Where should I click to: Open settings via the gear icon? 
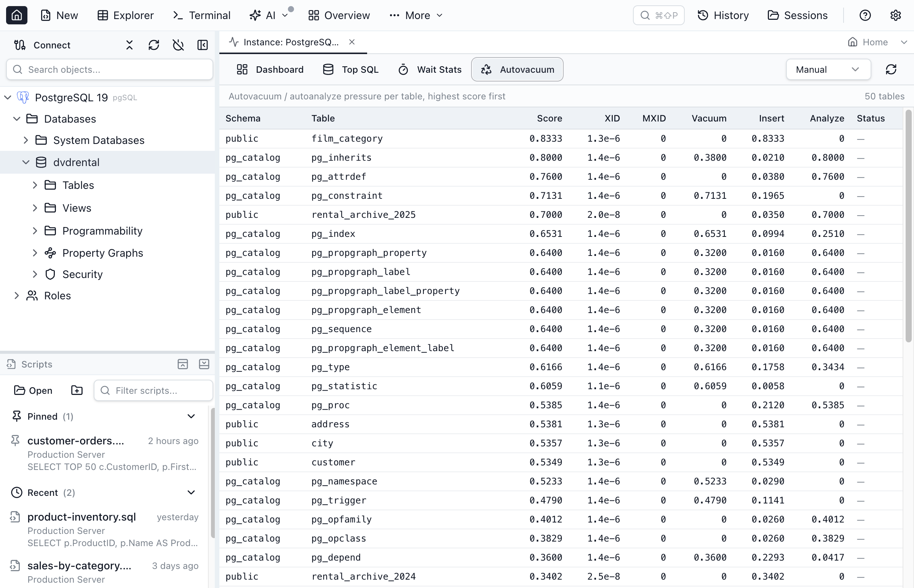(895, 15)
